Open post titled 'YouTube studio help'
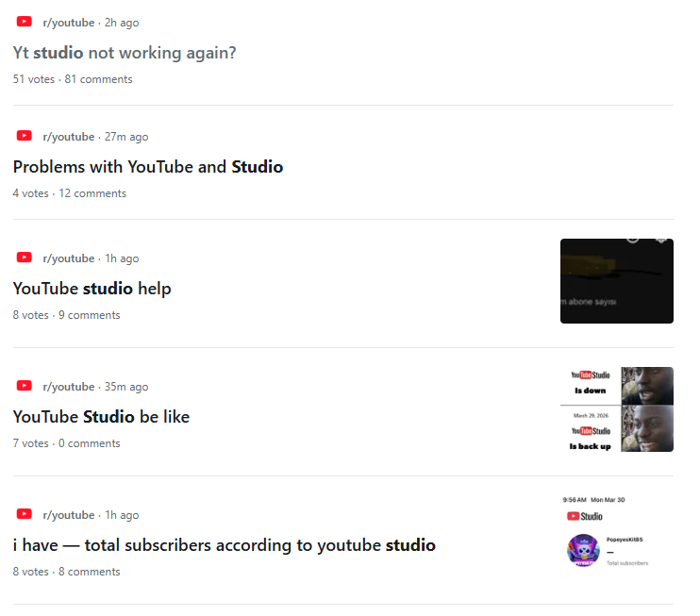 [x=92, y=289]
